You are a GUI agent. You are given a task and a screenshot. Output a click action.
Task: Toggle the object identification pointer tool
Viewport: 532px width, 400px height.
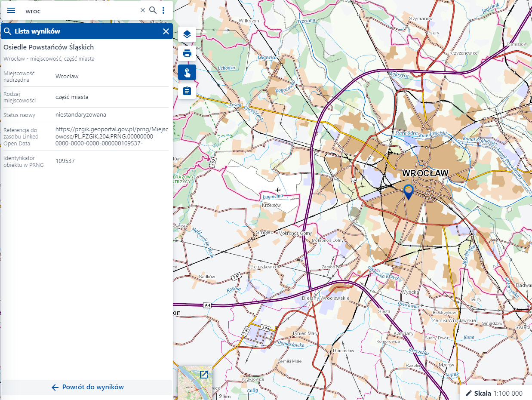coord(187,72)
